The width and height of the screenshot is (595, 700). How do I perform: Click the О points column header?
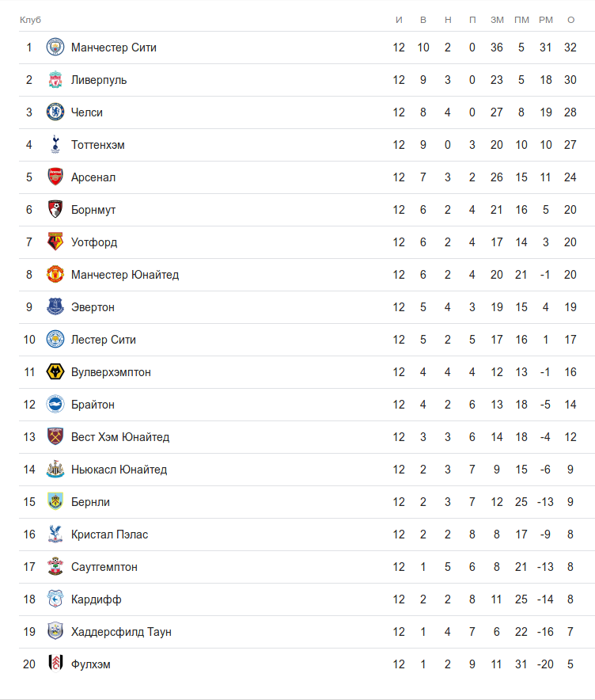(x=570, y=20)
